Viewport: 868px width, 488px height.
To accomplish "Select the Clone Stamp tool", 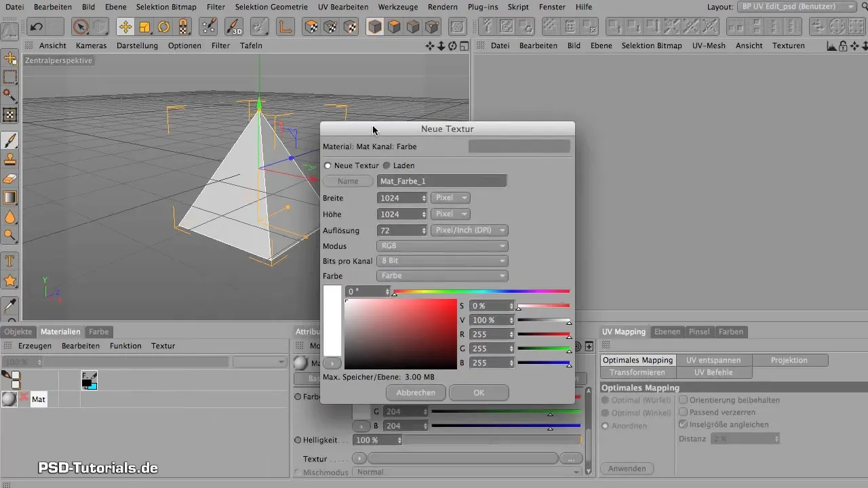I will tap(10, 160).
